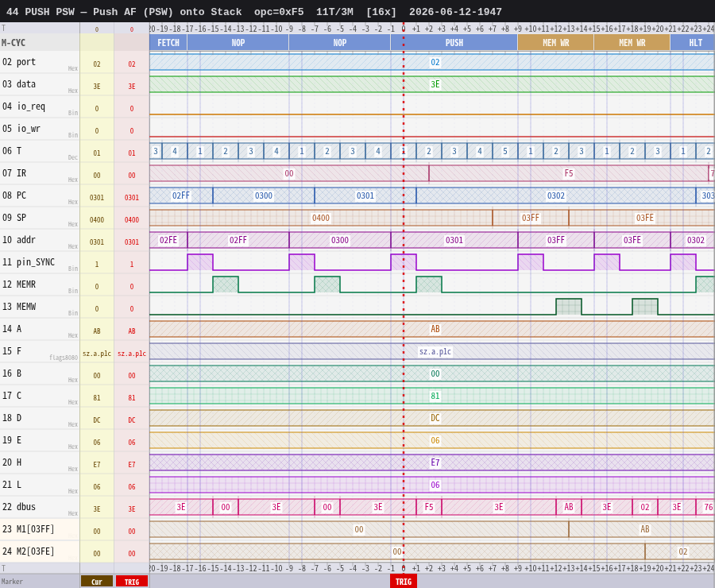Select the '23 M1[03FF]' memory row
The height and width of the screenshot is (588, 715).
[x=357, y=529]
